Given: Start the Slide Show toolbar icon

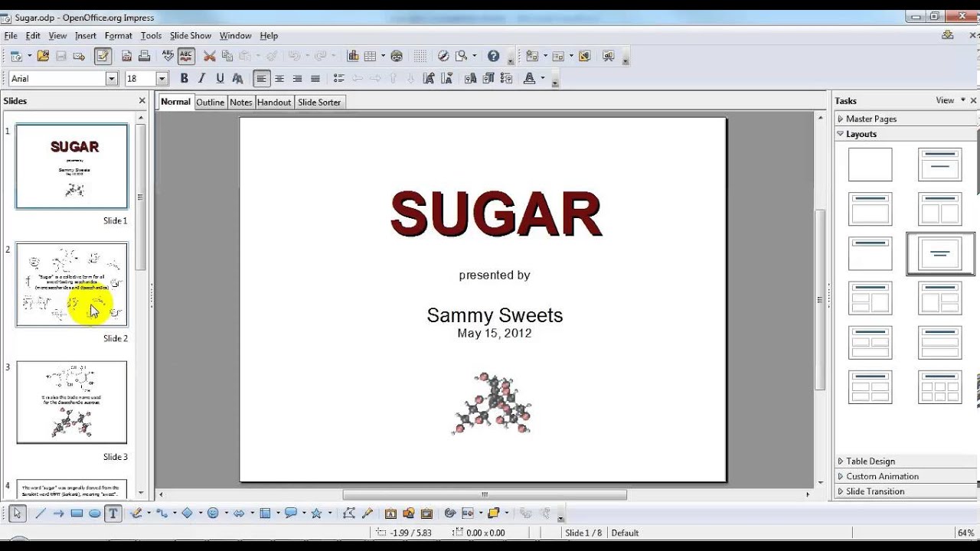Looking at the screenshot, I should (609, 56).
